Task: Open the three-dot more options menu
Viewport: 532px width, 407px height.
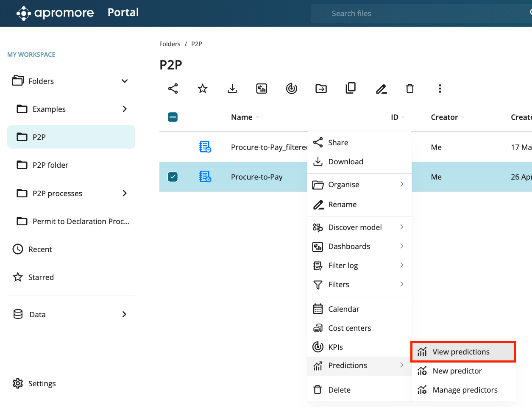Action: 440,89
